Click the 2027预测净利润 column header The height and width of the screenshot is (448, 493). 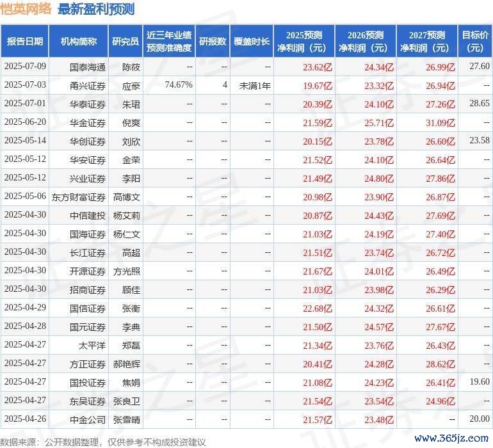[427, 41]
